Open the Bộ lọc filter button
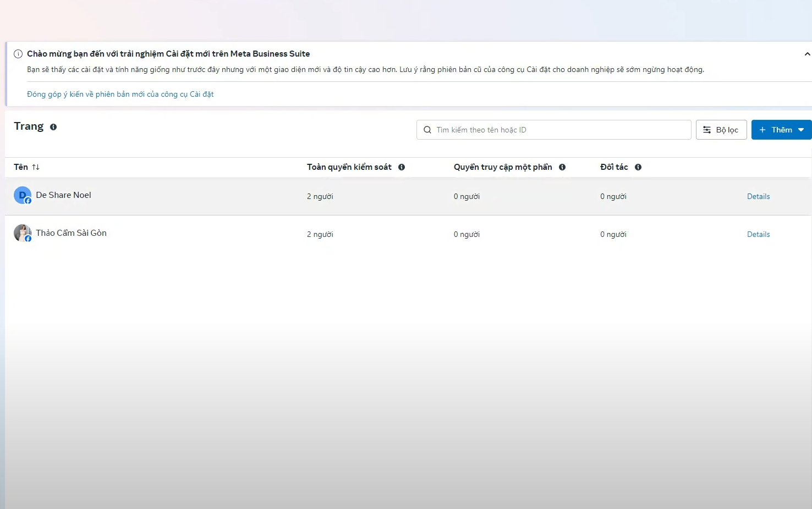The width and height of the screenshot is (812, 509). point(721,130)
